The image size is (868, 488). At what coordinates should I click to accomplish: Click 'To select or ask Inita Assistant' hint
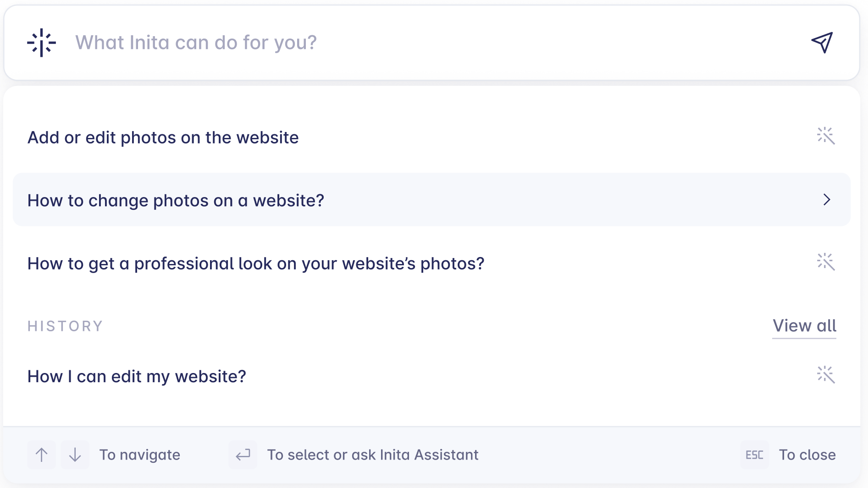coord(373,455)
